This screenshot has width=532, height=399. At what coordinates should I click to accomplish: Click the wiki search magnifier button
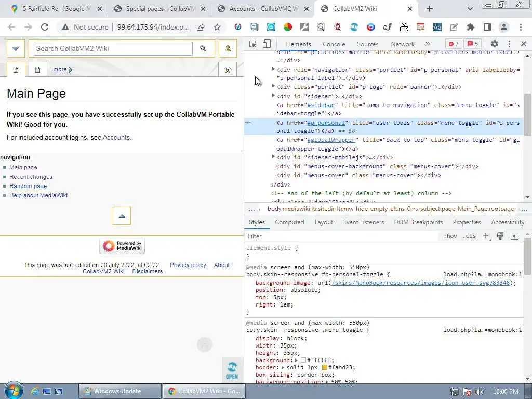(203, 48)
